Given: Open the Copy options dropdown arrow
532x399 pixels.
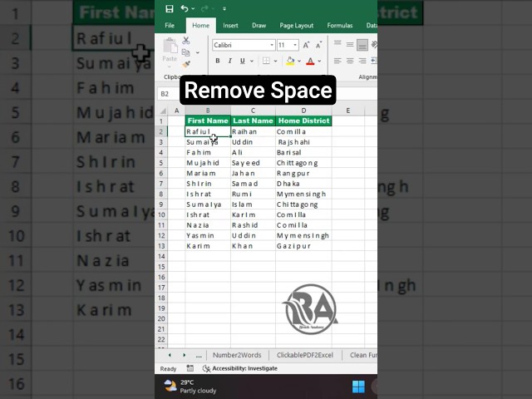Looking at the screenshot, I should coord(198,52).
